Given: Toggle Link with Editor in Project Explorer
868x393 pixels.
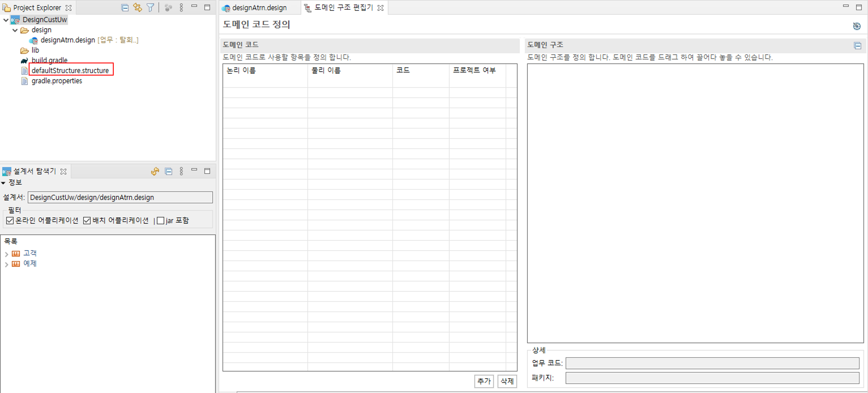Looking at the screenshot, I should point(138,7).
